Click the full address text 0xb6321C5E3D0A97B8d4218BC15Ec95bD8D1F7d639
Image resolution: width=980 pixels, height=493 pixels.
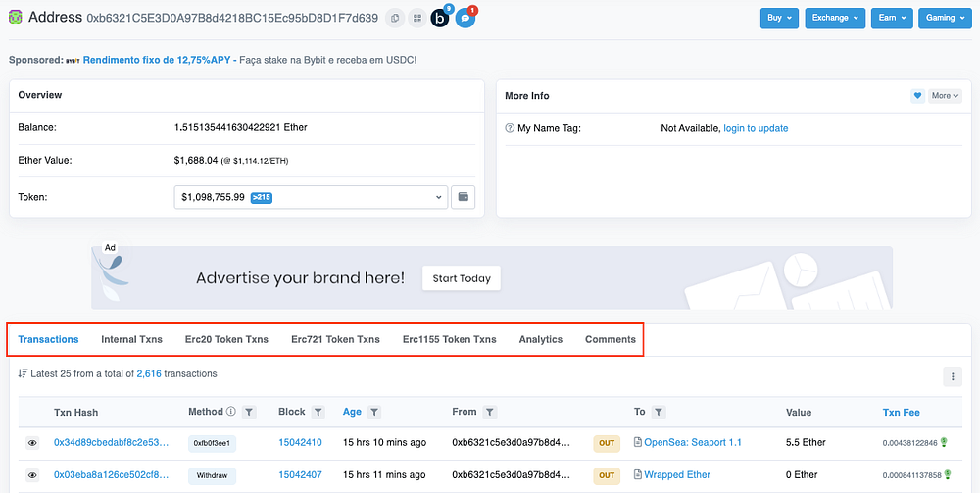232,18
